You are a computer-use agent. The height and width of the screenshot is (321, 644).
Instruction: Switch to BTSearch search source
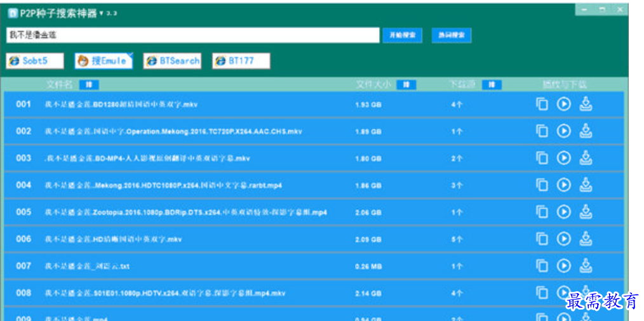[x=173, y=61]
